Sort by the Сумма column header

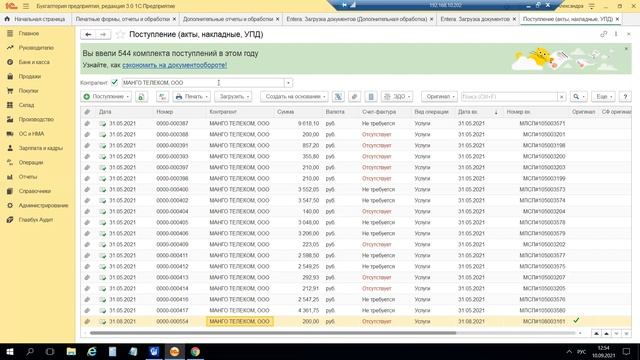285,111
